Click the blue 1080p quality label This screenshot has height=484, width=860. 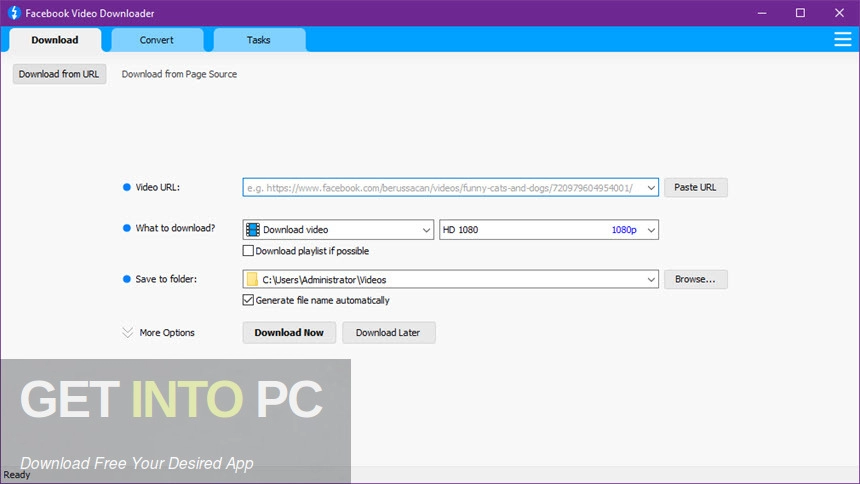point(624,229)
